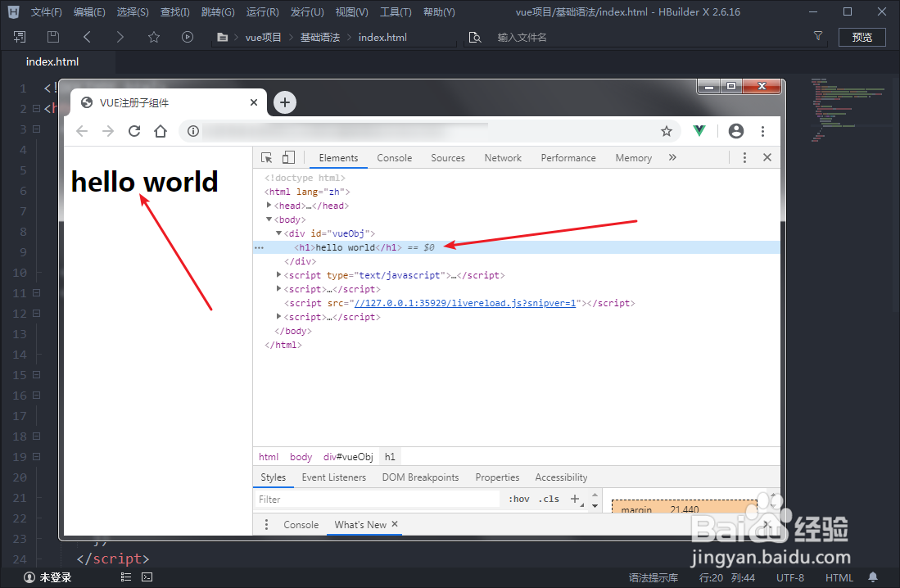Viewport: 900px width, 588px height.
Task: Open a new browser tab with plus button
Action: 285,102
